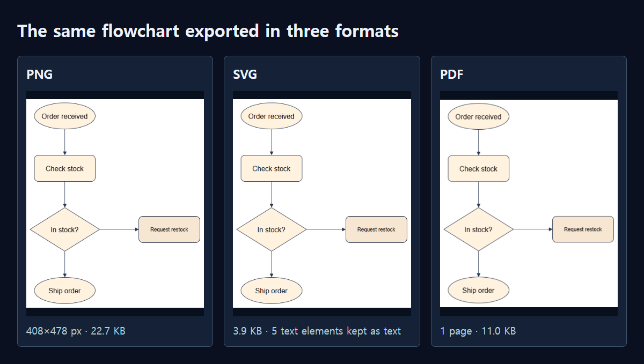Click 'Ship order' node in SVG flowchart
This screenshot has height=364, width=644.
(x=272, y=291)
